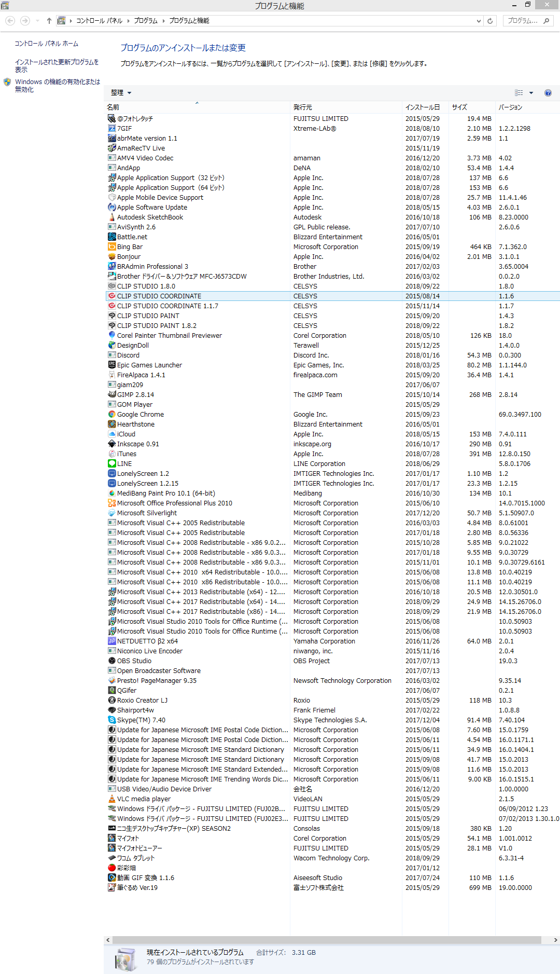Go up one folder level
The image size is (560, 974).
point(49,21)
